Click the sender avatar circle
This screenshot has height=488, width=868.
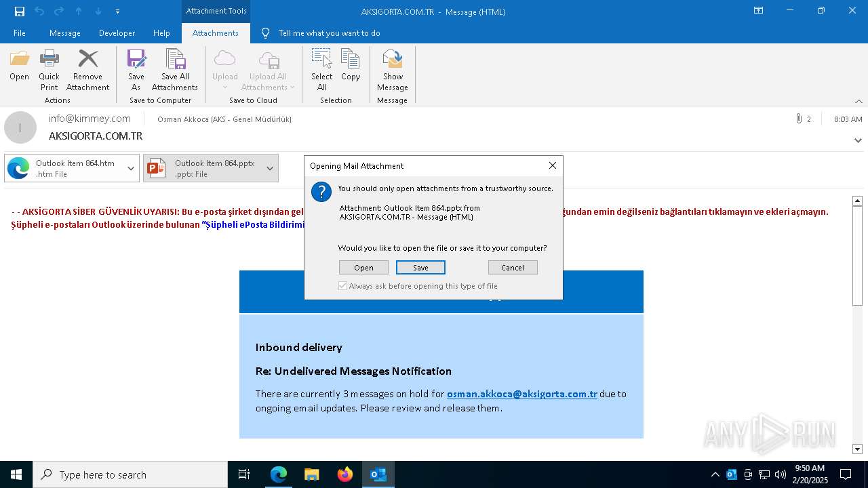coord(20,127)
